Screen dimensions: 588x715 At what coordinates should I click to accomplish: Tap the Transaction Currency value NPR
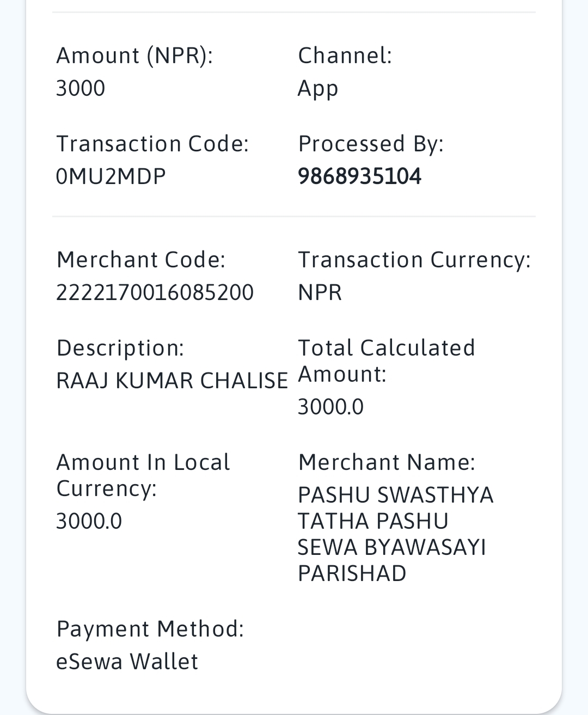pyautogui.click(x=320, y=292)
